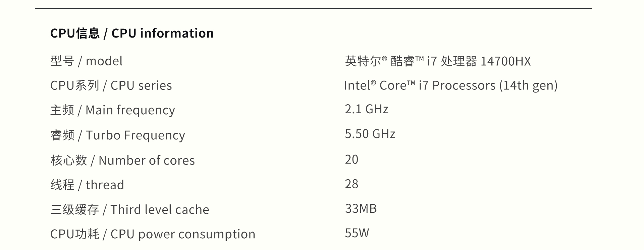Select the "线程 / thread" row label
Screen dimensions: 644x250
point(87,185)
